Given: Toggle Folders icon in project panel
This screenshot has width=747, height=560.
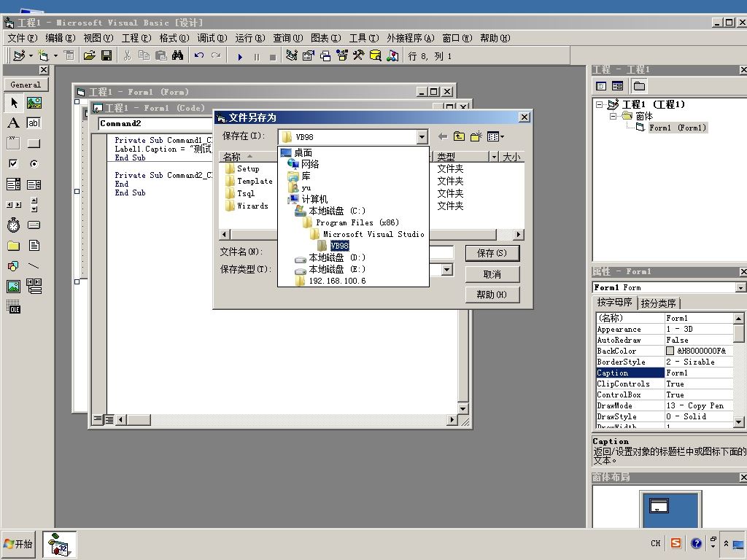Looking at the screenshot, I should [x=639, y=86].
